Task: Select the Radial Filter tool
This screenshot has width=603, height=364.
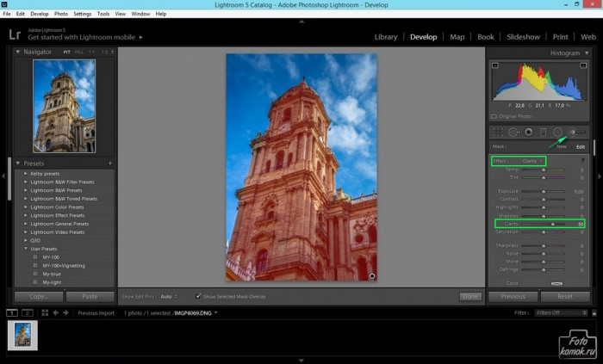Action: [x=557, y=132]
